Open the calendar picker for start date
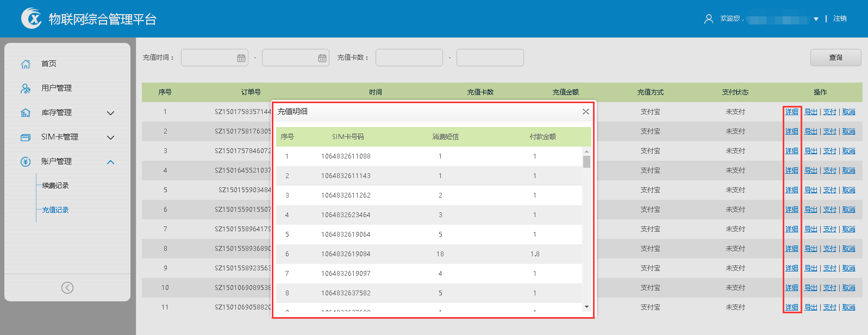This screenshot has height=335, width=868. click(241, 58)
